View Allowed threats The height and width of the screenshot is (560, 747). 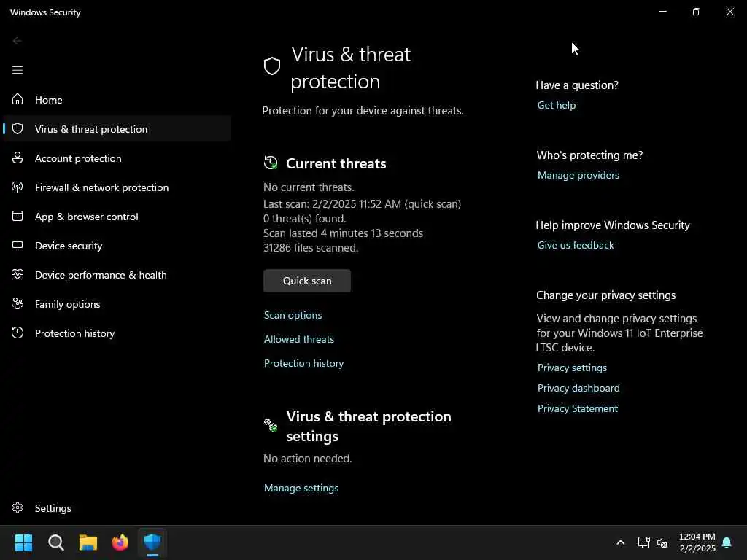(299, 339)
